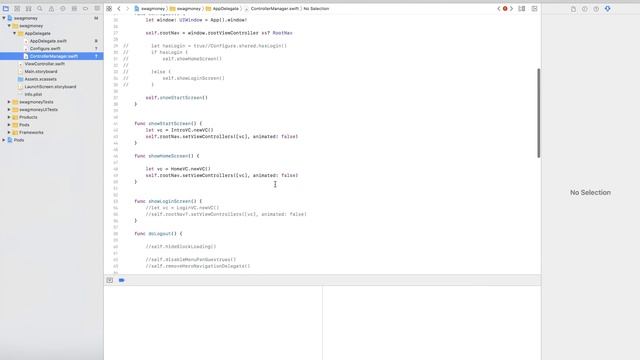Show related items grid menu in editor
The height and width of the screenshot is (360, 640).
click(x=109, y=9)
